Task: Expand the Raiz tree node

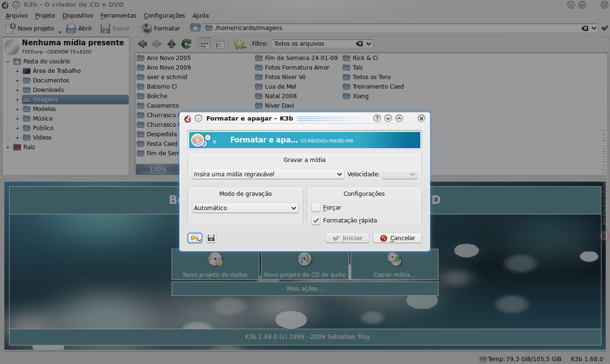Action: (x=8, y=147)
